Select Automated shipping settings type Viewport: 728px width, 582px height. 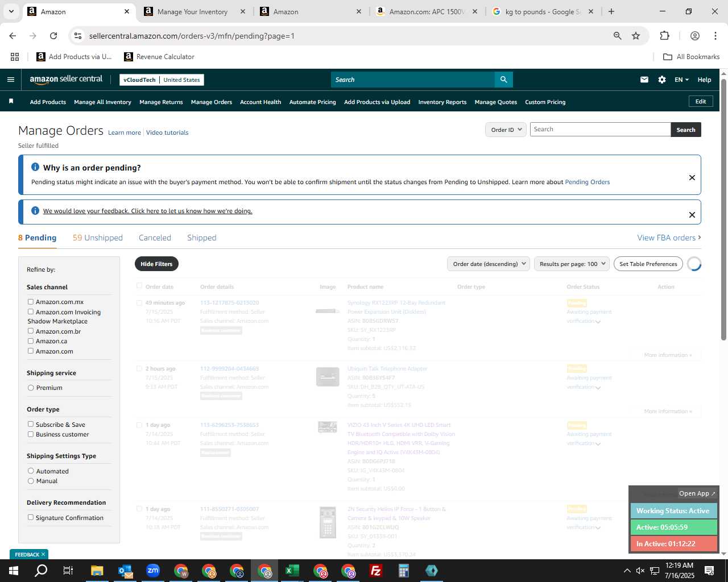pyautogui.click(x=31, y=471)
